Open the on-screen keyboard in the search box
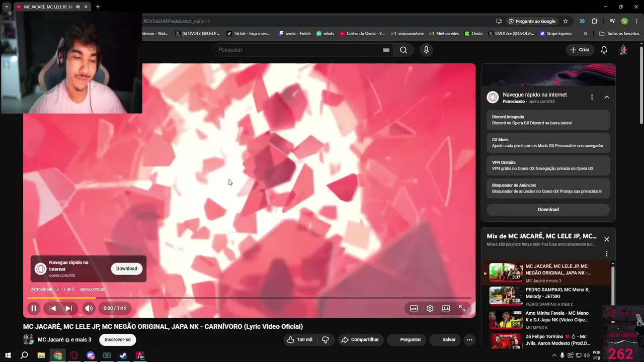Image resolution: width=644 pixels, height=362 pixels. [386, 50]
